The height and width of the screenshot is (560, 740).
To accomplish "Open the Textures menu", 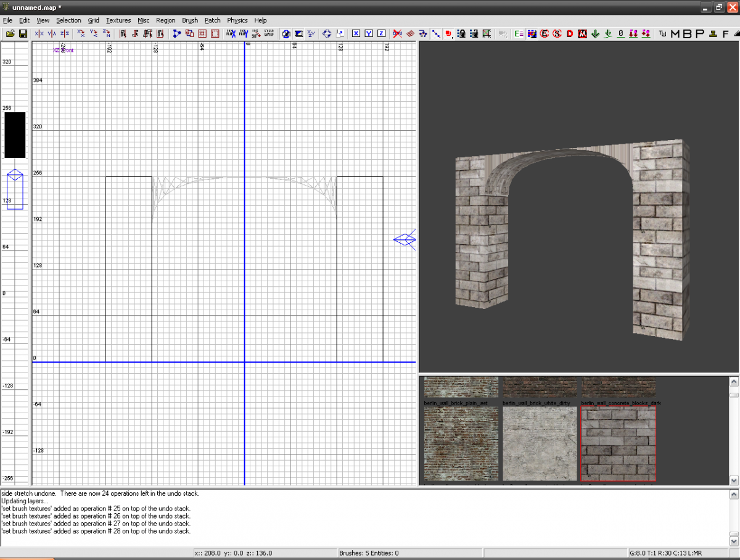I will 118,20.
